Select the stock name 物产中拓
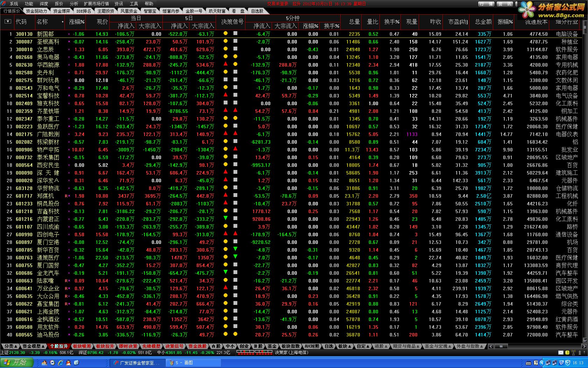Viewport: 588px width, 368px height. tap(48, 150)
